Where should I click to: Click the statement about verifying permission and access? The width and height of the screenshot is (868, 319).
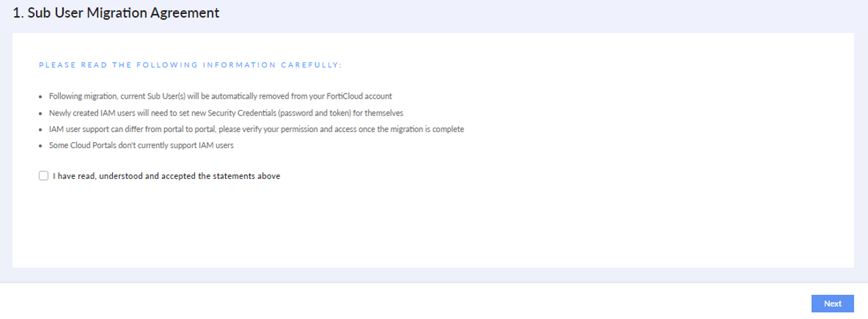tap(256, 129)
